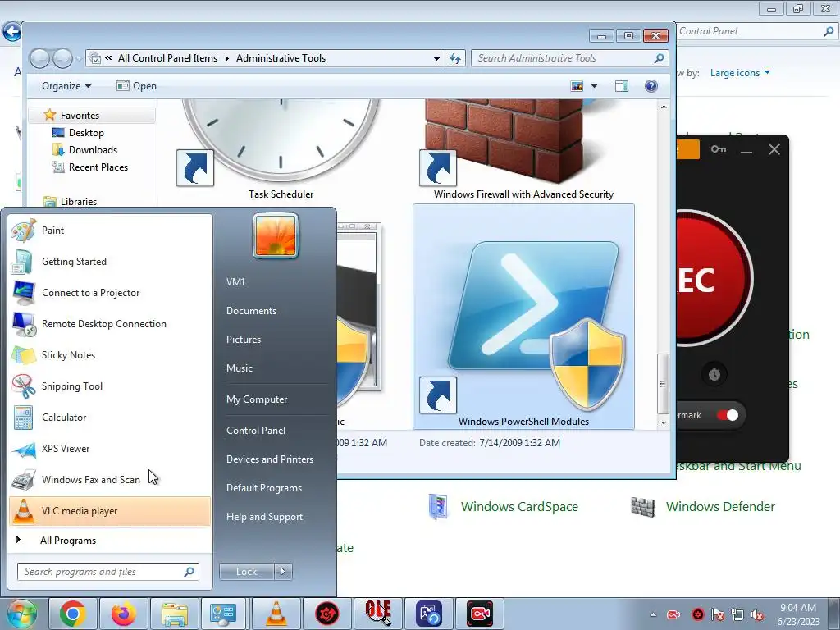Click the Search Administrative Tools field
Viewport: 840px width, 630px height.
point(570,58)
